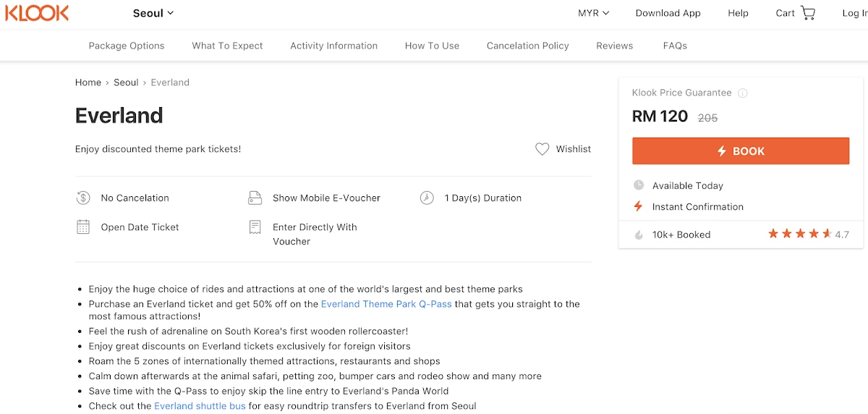Click the Klook logo
This screenshot has height=414, width=868.
(36, 12)
